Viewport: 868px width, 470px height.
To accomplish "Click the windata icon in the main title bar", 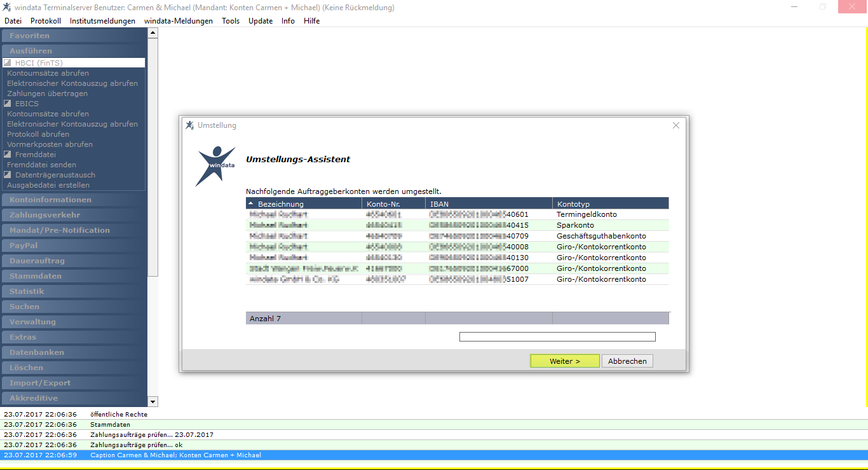I will (6, 7).
